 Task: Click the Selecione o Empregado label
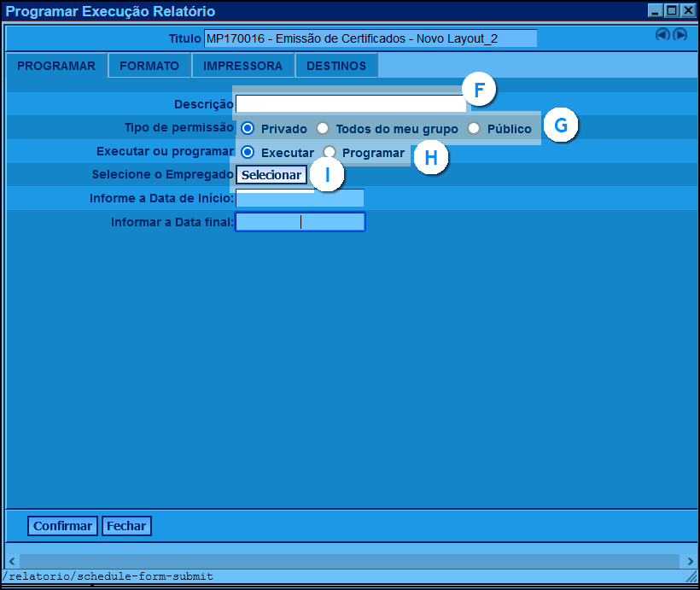click(163, 174)
